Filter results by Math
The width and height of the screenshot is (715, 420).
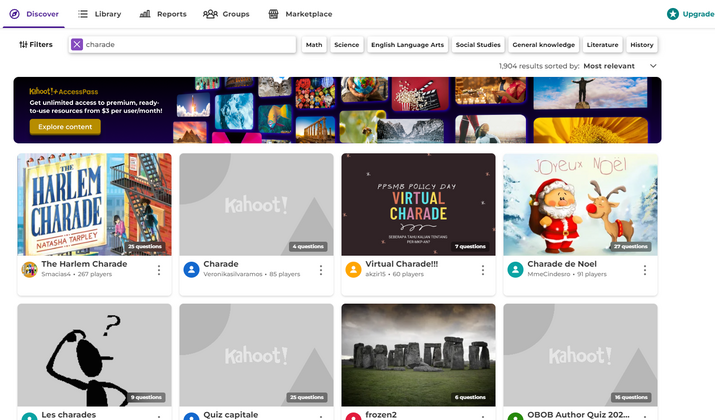tap(314, 45)
